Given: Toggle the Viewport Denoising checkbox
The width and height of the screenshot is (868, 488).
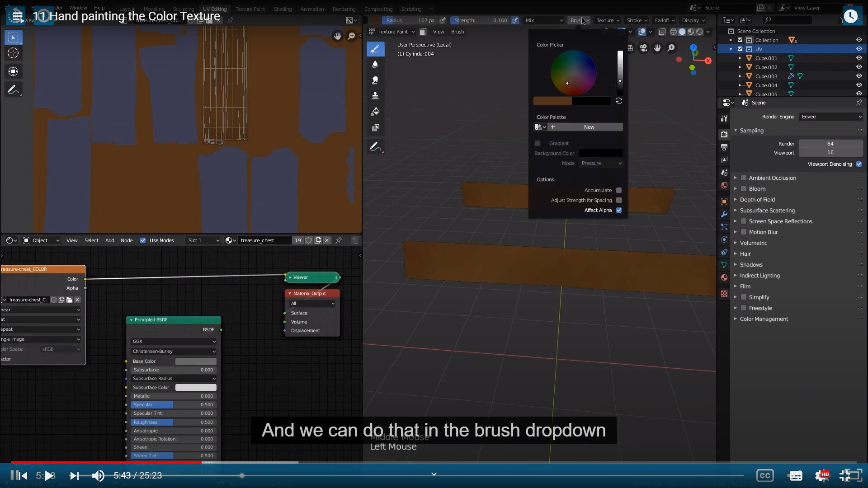Looking at the screenshot, I should pyautogui.click(x=859, y=164).
